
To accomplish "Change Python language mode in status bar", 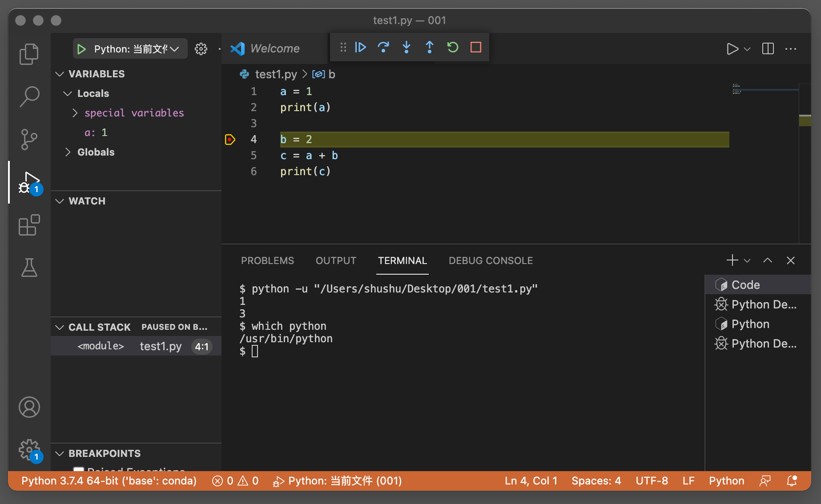I will point(726,481).
